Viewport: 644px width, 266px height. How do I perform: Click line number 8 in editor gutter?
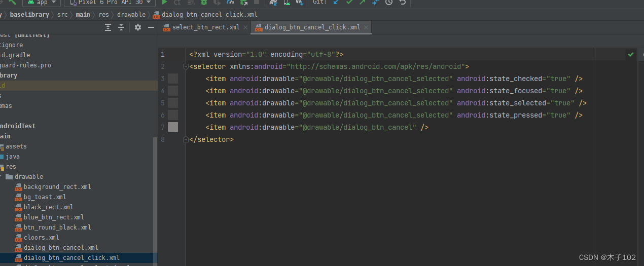163,139
